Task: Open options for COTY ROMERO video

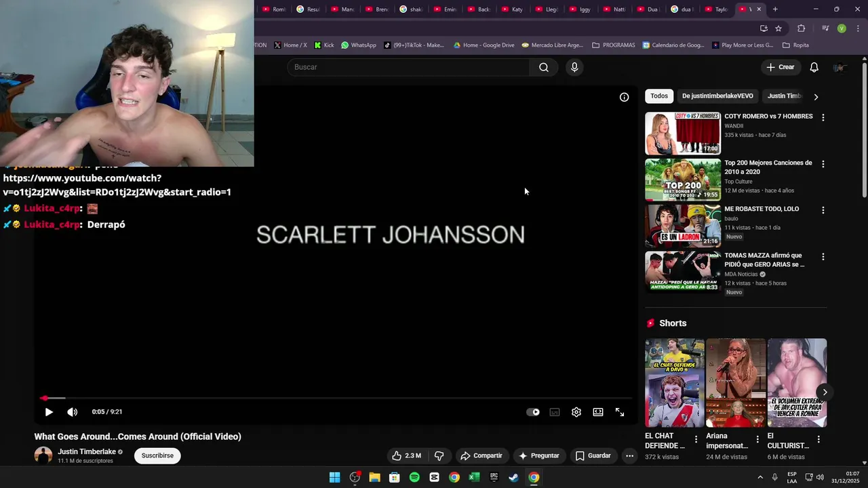Action: 823,117
